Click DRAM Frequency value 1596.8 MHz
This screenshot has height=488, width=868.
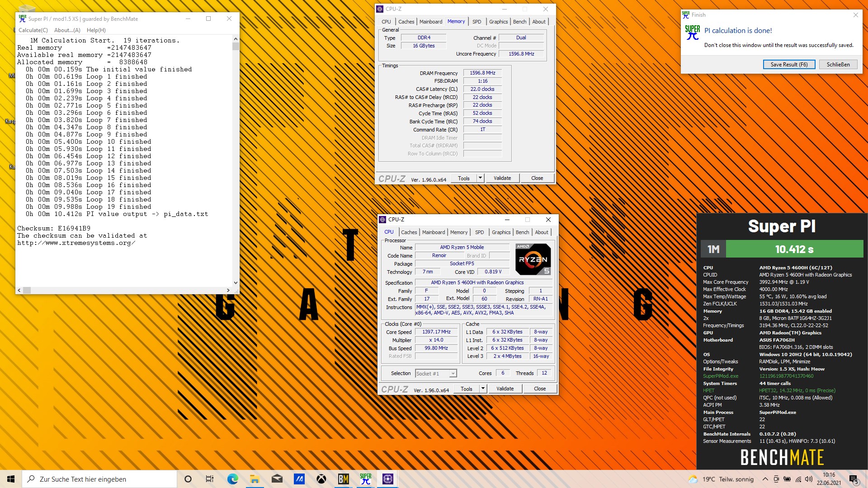[482, 73]
